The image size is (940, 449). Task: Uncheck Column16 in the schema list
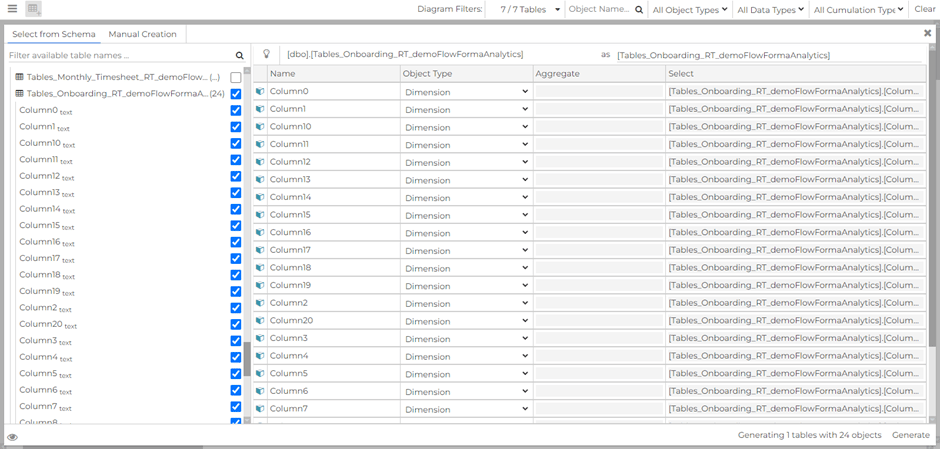pos(236,242)
